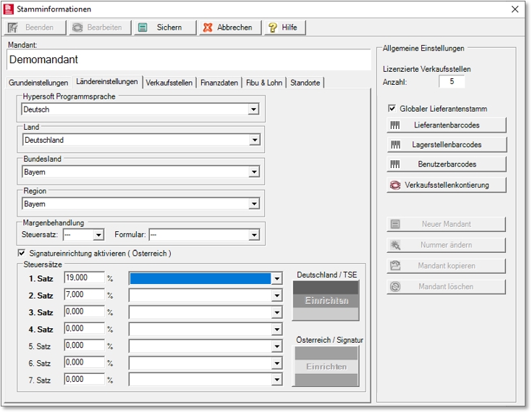Click the 1. Satz percentage field 19,000
This screenshot has height=413, width=532.
pos(84,278)
